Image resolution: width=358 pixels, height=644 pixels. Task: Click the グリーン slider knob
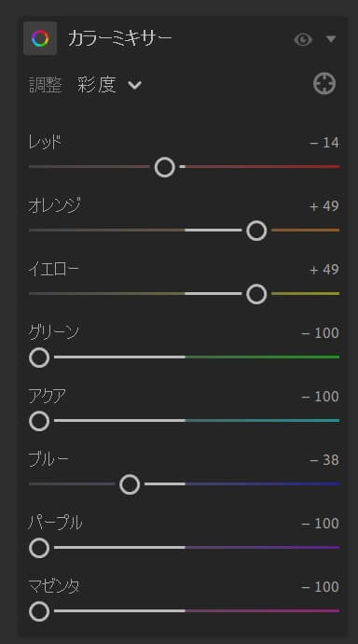click(x=39, y=357)
